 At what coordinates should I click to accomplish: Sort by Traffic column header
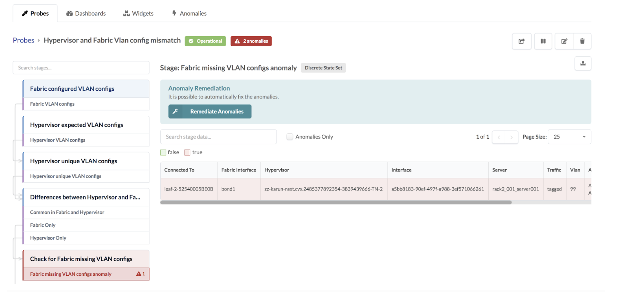click(555, 170)
